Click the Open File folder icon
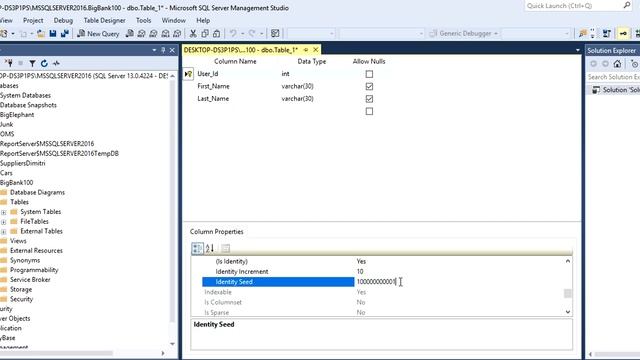The width and height of the screenshot is (640, 360). coord(41,33)
